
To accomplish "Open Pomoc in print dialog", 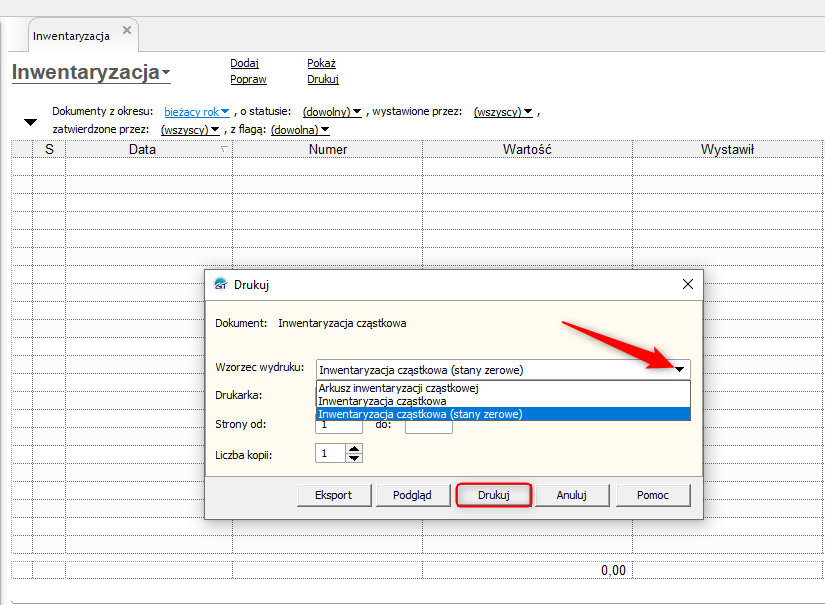I will (x=652, y=495).
